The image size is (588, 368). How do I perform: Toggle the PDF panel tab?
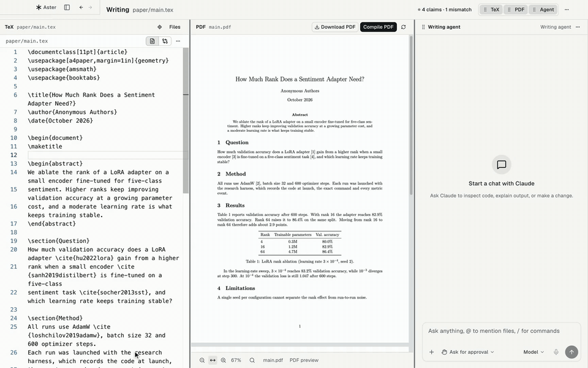(516, 9)
